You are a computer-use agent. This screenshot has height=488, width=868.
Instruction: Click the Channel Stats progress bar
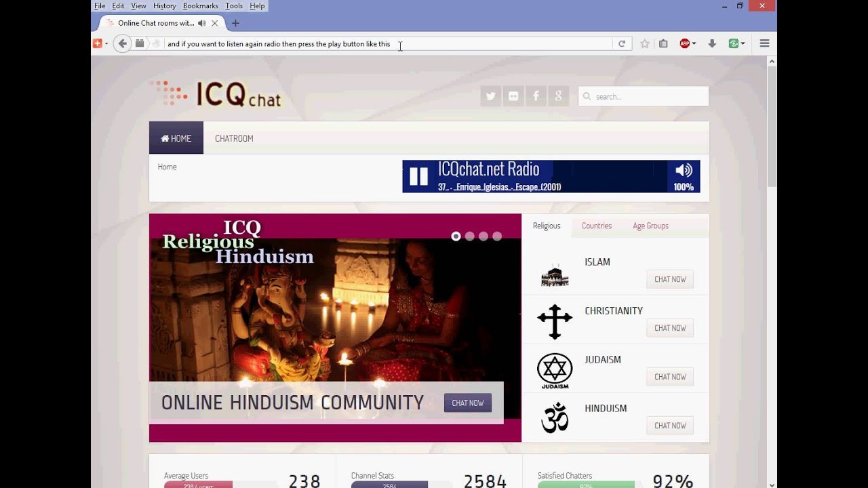(x=407, y=485)
